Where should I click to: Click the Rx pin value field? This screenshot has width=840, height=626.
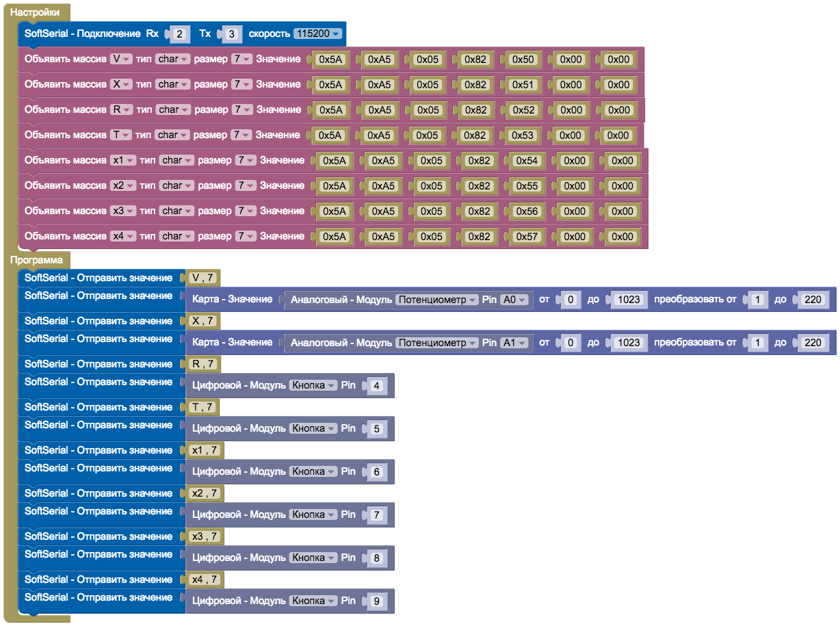click(x=179, y=34)
